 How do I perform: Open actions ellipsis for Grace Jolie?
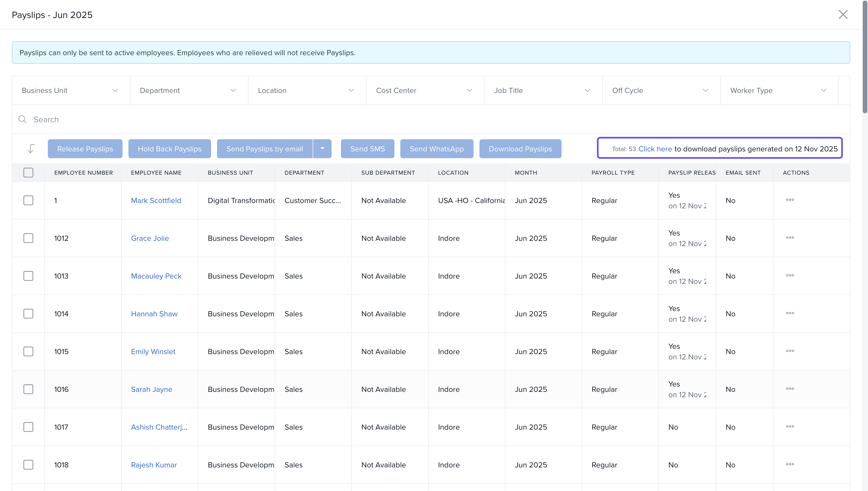coord(789,238)
